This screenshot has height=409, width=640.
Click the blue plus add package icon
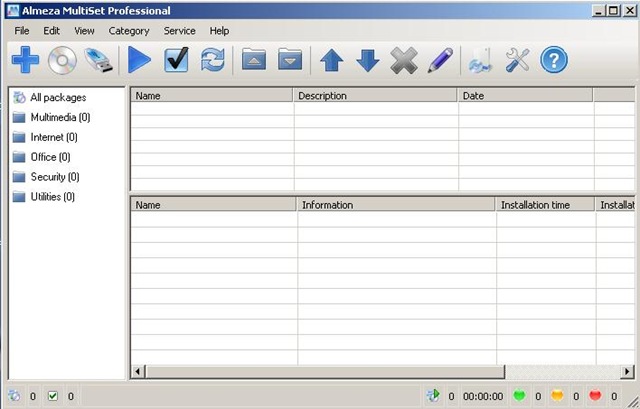click(x=25, y=60)
